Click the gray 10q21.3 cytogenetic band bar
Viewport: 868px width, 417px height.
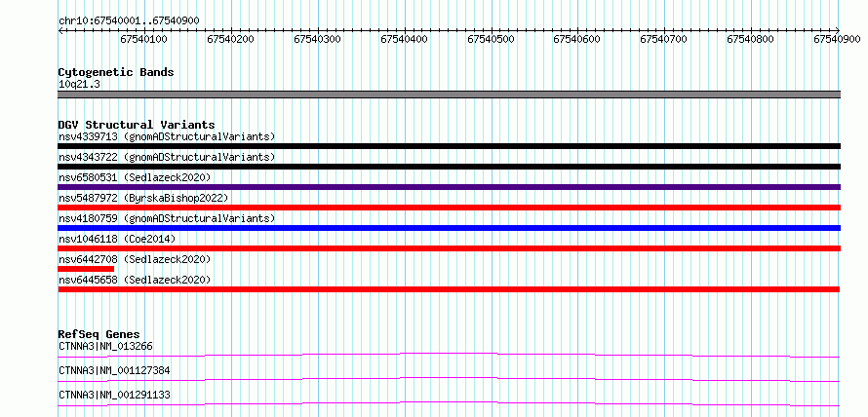[449, 95]
